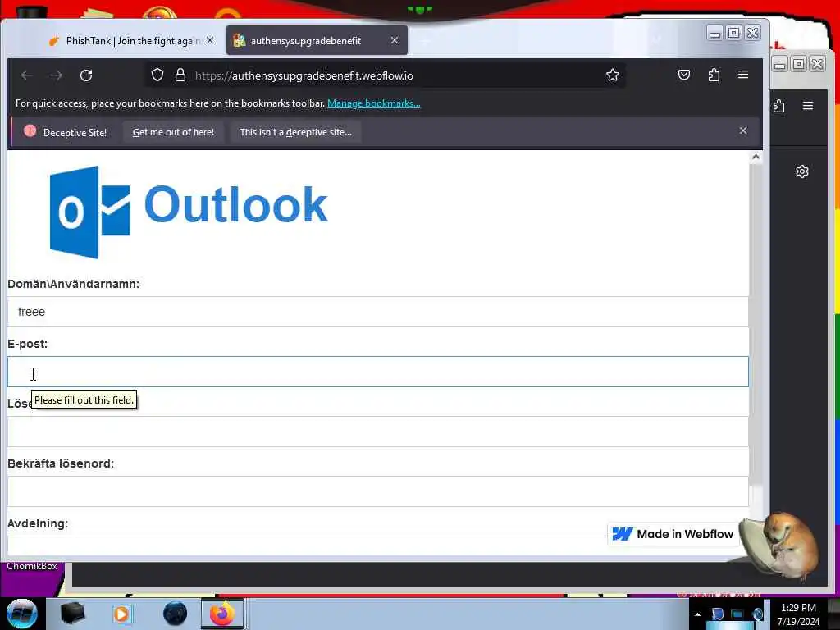This screenshot has width=840, height=630.
Task: Click the Get me out of here! button
Action: [173, 132]
